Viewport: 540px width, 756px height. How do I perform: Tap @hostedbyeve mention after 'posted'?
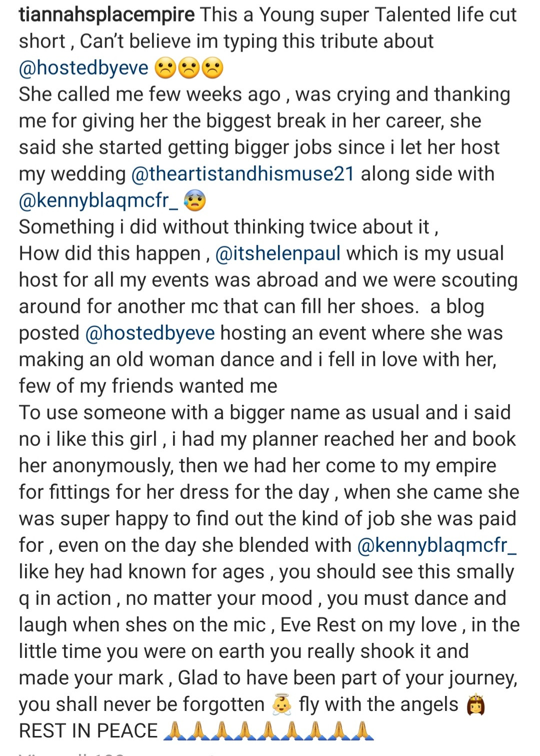click(x=150, y=333)
